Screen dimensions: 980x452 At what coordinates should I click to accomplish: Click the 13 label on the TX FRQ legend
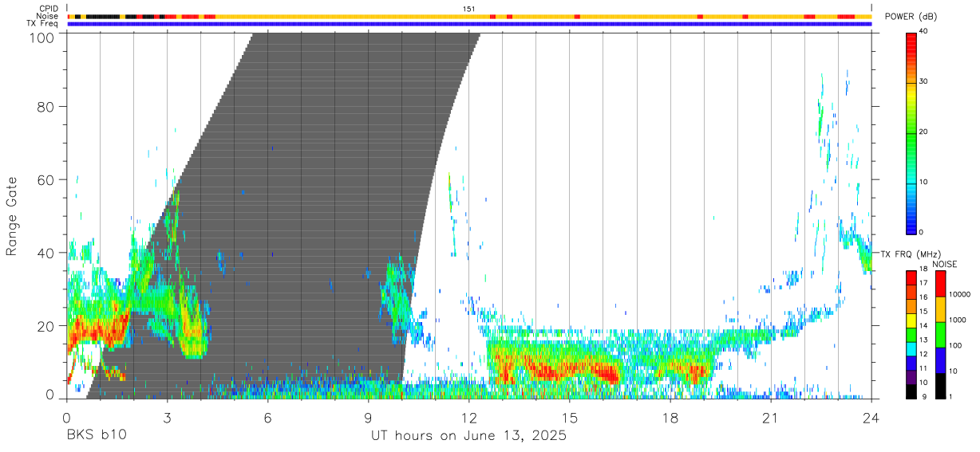click(924, 340)
